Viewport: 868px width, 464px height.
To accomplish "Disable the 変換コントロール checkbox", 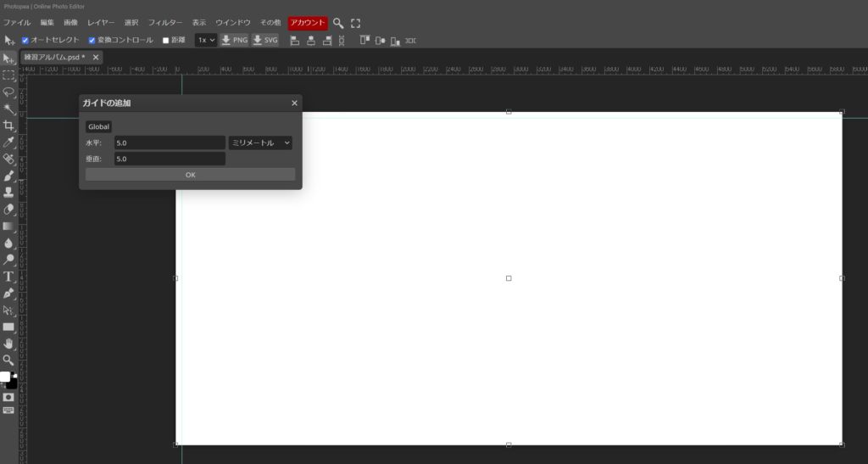I will tap(92, 40).
